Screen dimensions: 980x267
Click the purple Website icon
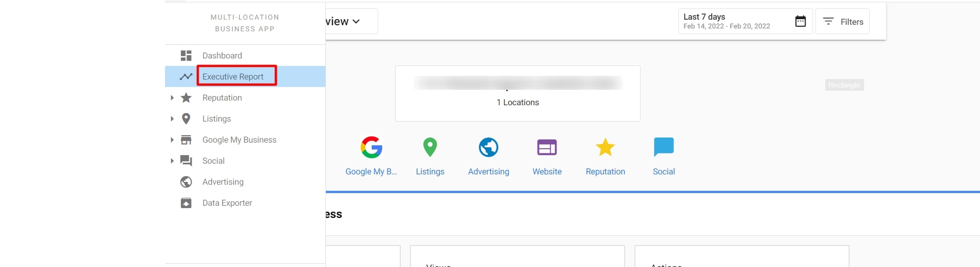click(x=547, y=147)
